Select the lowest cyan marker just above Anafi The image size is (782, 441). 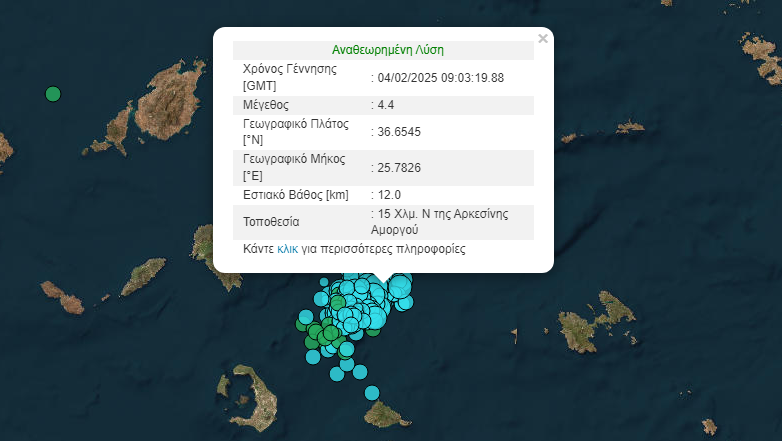(x=372, y=392)
